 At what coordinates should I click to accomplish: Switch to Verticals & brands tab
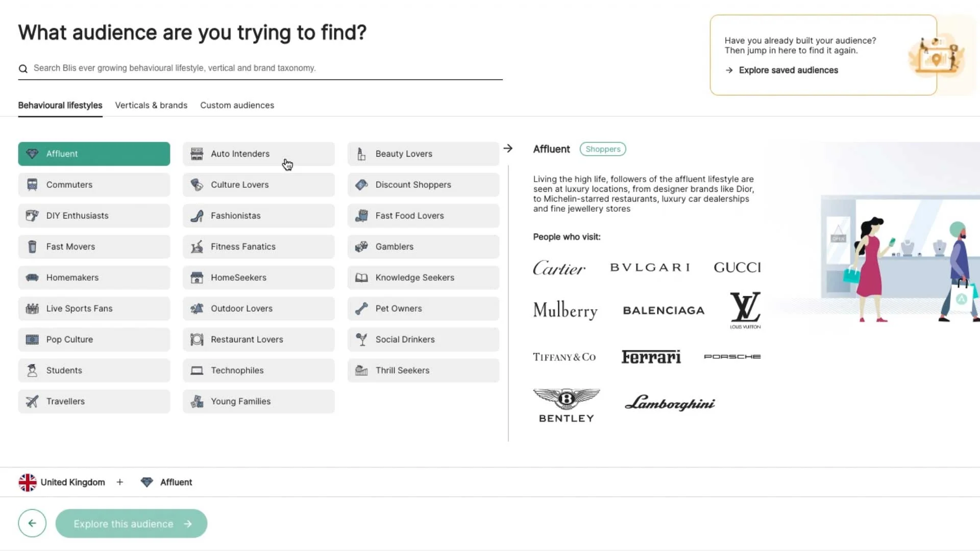click(151, 105)
